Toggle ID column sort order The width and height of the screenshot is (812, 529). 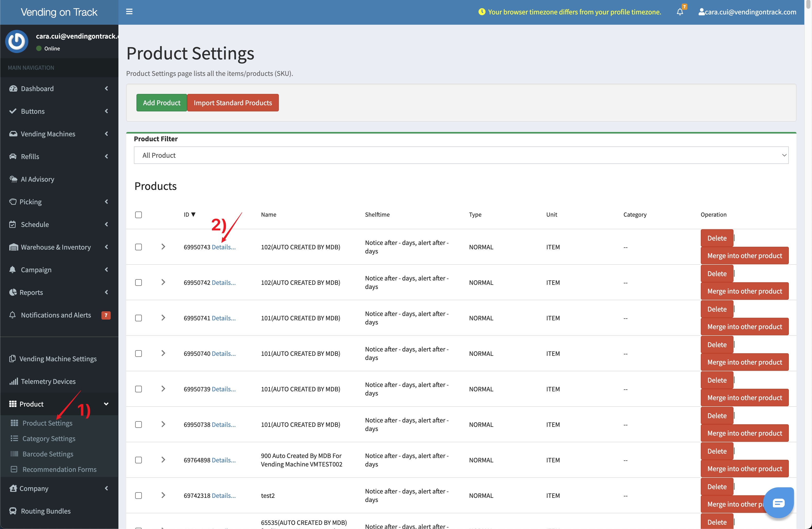(x=190, y=215)
